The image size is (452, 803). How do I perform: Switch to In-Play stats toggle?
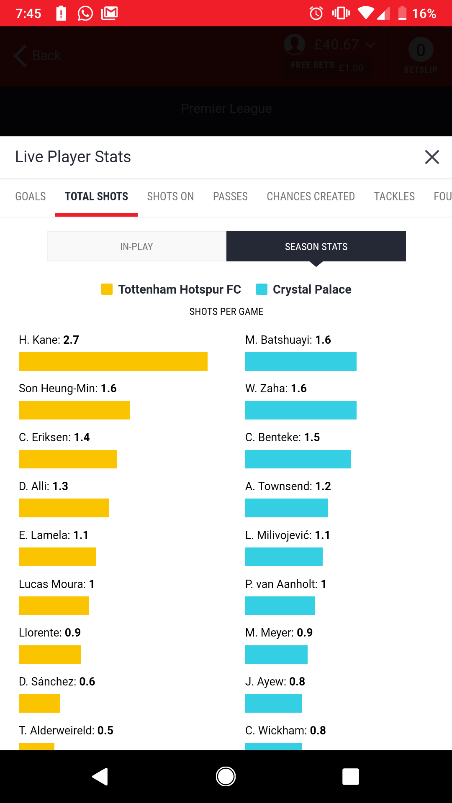(x=137, y=246)
